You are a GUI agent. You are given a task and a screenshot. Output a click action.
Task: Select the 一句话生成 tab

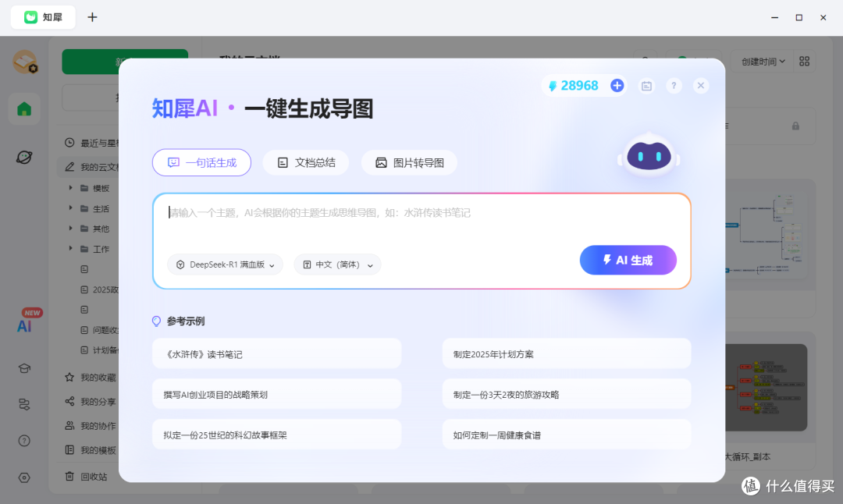(201, 162)
